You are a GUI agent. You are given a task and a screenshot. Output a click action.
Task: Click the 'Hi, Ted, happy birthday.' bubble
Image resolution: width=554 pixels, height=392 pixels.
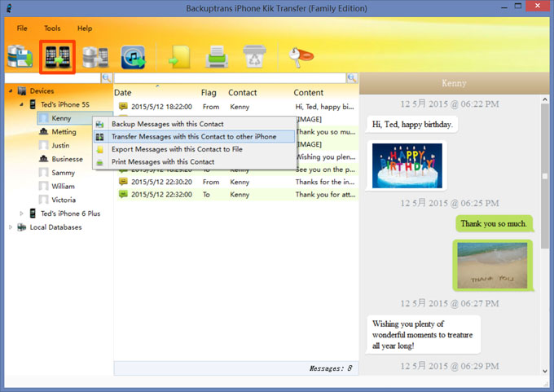[412, 125]
